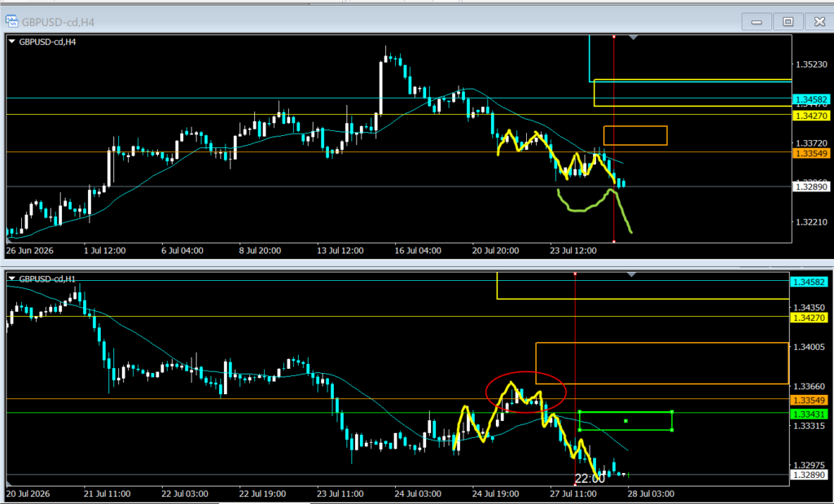
Task: Click the top-left handle of the green rectangle
Action: 579,412
